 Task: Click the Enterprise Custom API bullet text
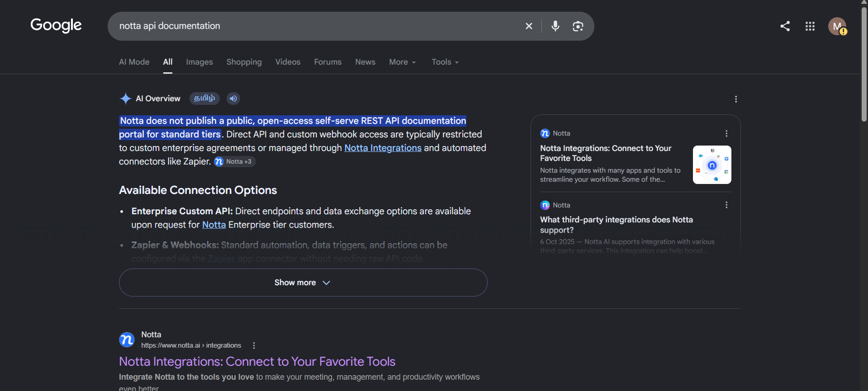tap(301, 218)
